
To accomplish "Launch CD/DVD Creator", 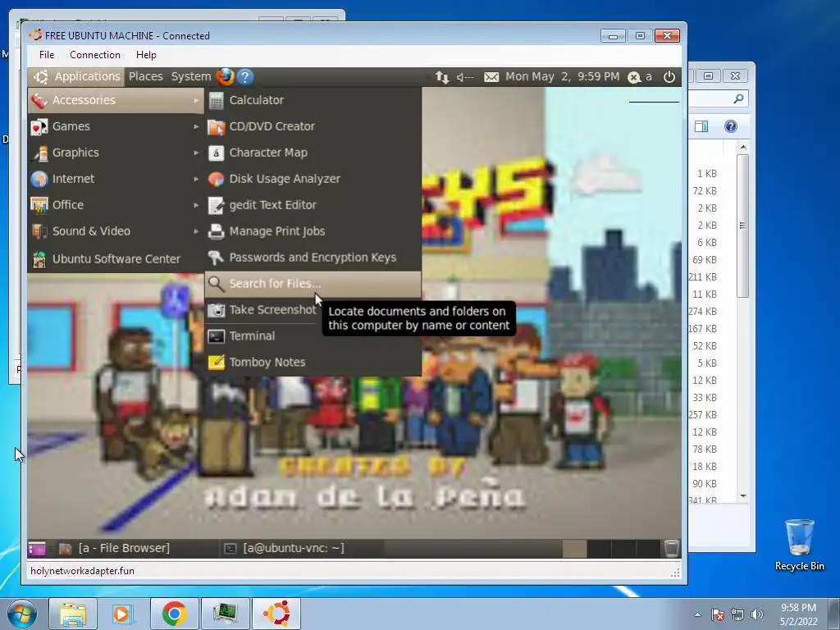I will (313, 126).
